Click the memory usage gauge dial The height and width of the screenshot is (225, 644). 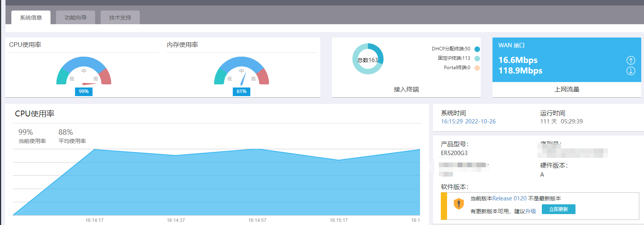point(242,71)
